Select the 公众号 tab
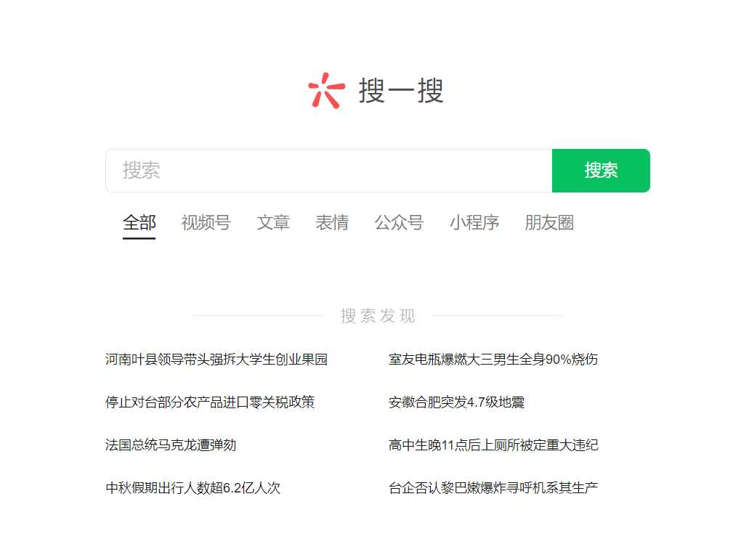The height and width of the screenshot is (560, 741). pyautogui.click(x=399, y=222)
